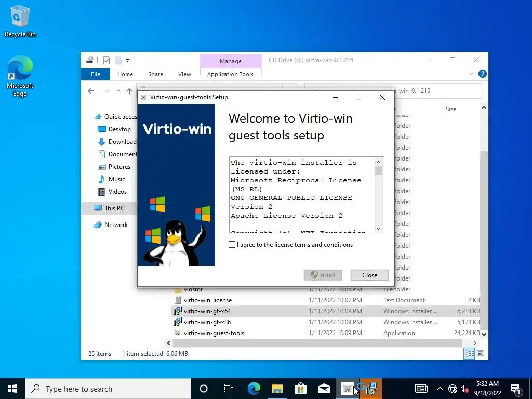Open File Explorer taskbar icon
Screen dimensions: 532x399
277,389
